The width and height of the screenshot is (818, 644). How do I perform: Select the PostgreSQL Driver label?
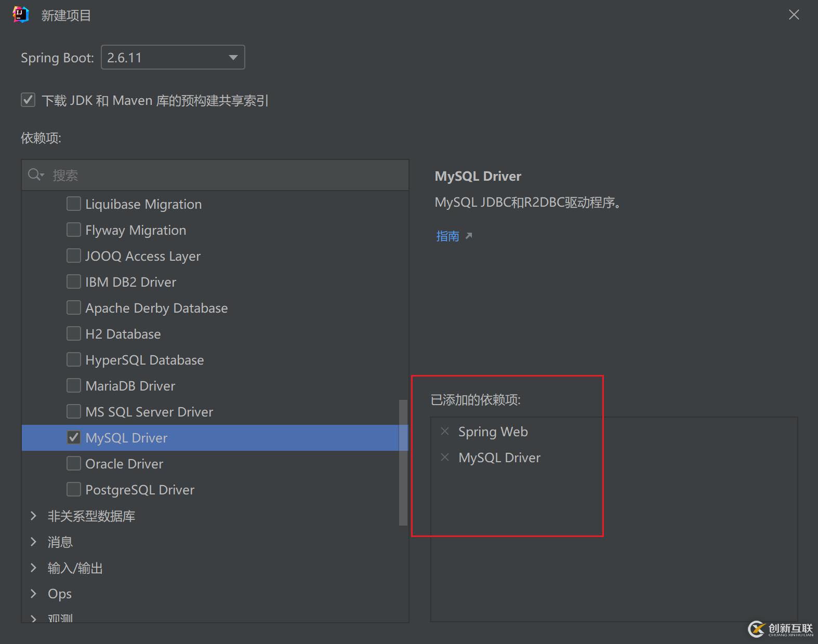tap(140, 490)
